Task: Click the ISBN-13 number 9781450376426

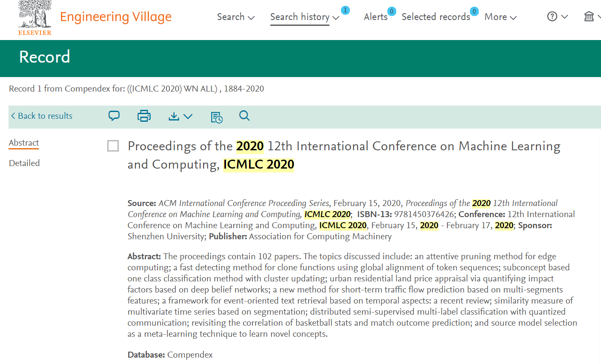Action: [x=424, y=214]
